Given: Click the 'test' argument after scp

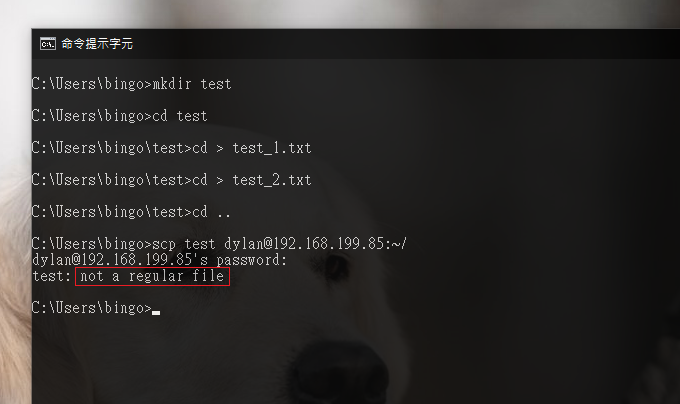Looking at the screenshot, I should pyautogui.click(x=200, y=244).
